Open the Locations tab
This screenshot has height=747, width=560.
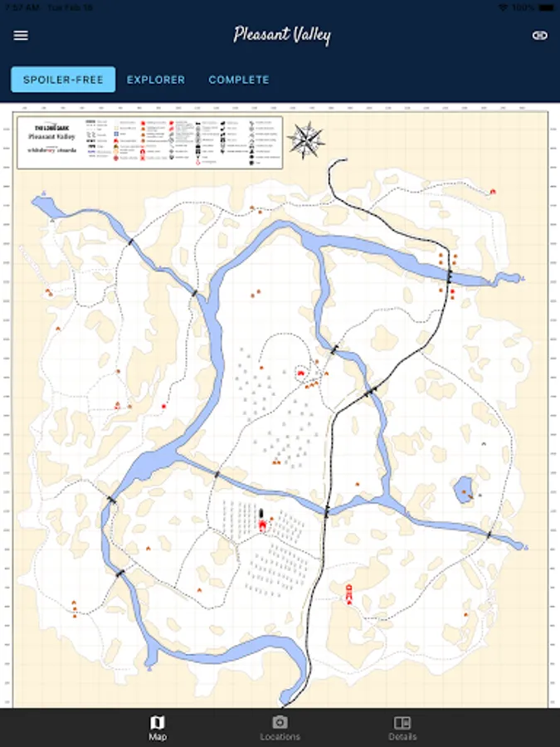(280, 728)
